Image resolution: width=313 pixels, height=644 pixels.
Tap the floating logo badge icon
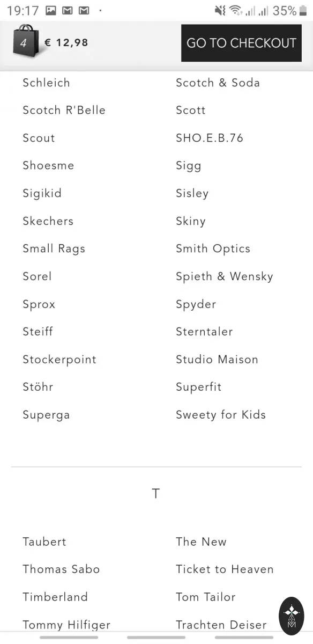click(292, 616)
